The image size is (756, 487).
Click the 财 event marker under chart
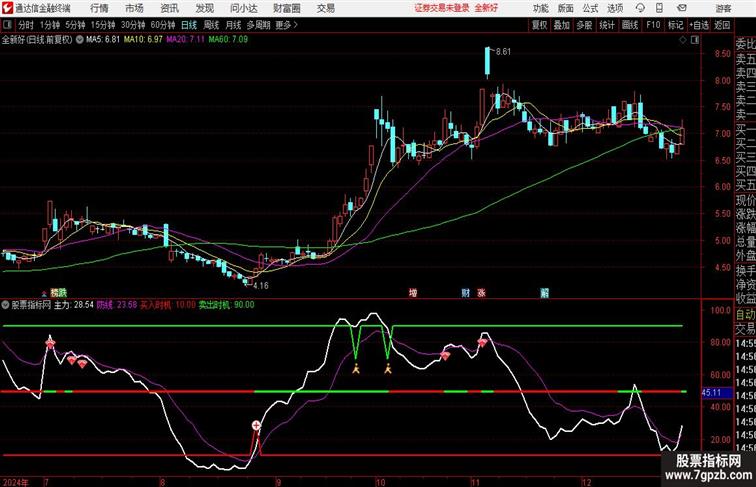pyautogui.click(x=465, y=293)
